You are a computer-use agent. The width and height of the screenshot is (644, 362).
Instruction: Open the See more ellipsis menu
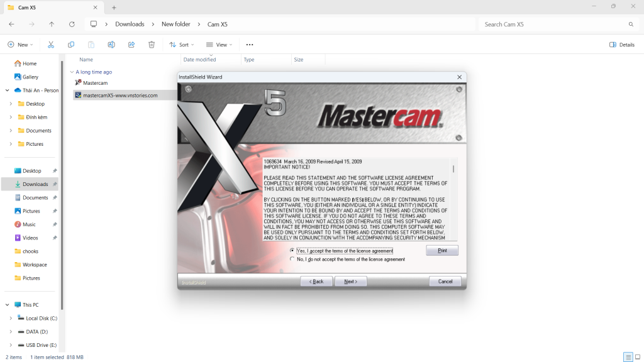250,45
